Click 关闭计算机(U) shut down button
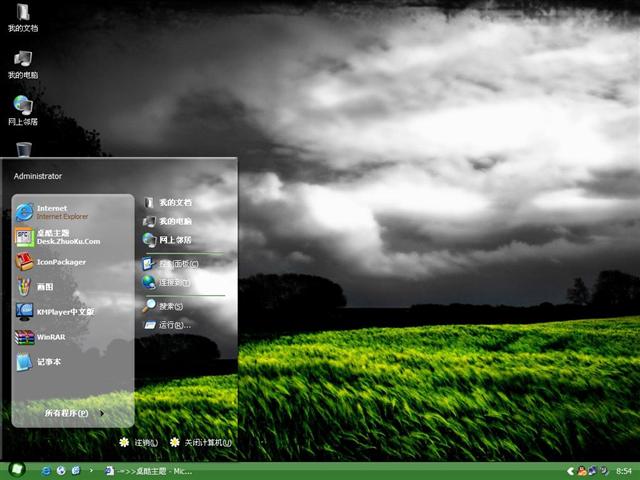 [201, 442]
